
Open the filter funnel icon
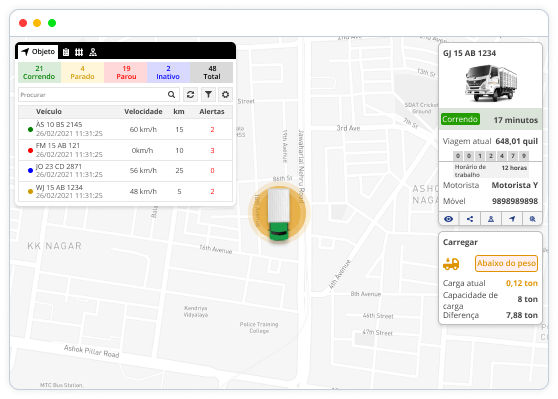[x=208, y=95]
